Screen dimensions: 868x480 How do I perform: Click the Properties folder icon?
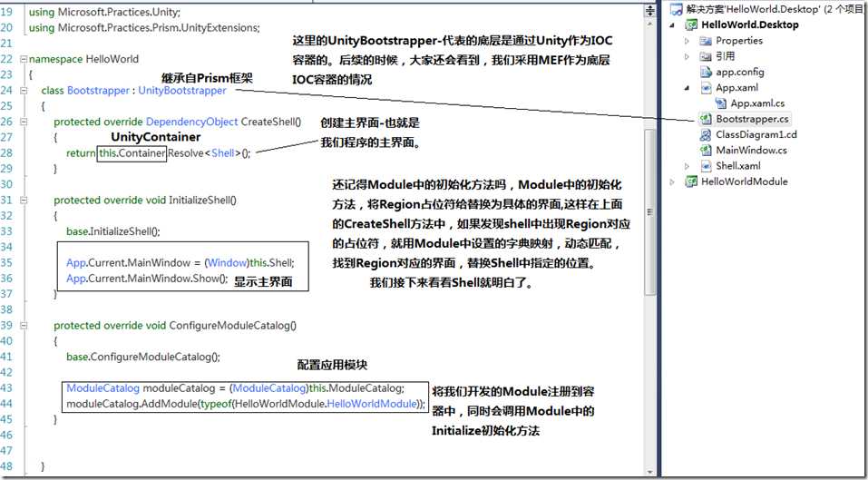[x=706, y=41]
